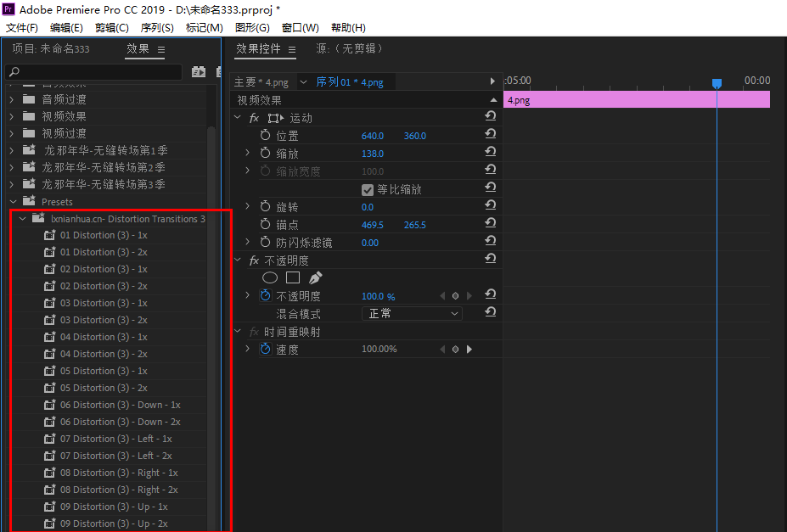Image resolution: width=787 pixels, height=532 pixels.
Task: Collapse lxnianhua.cn- Distortion Transitions 3 bin
Action: tap(23, 219)
